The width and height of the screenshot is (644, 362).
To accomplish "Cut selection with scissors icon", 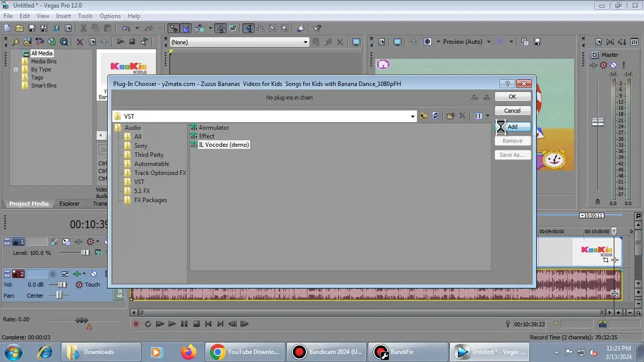I will (x=84, y=29).
